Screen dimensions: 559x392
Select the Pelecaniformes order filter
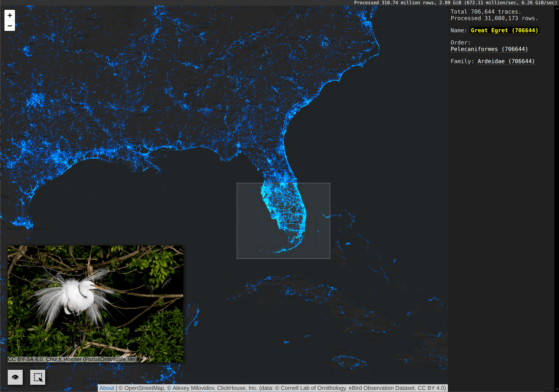coord(489,49)
